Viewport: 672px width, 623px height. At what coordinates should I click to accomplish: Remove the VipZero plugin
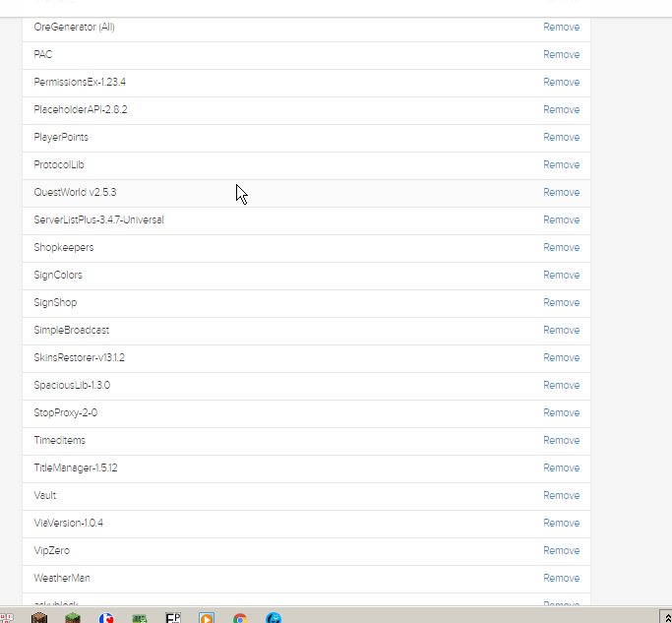[x=562, y=550]
